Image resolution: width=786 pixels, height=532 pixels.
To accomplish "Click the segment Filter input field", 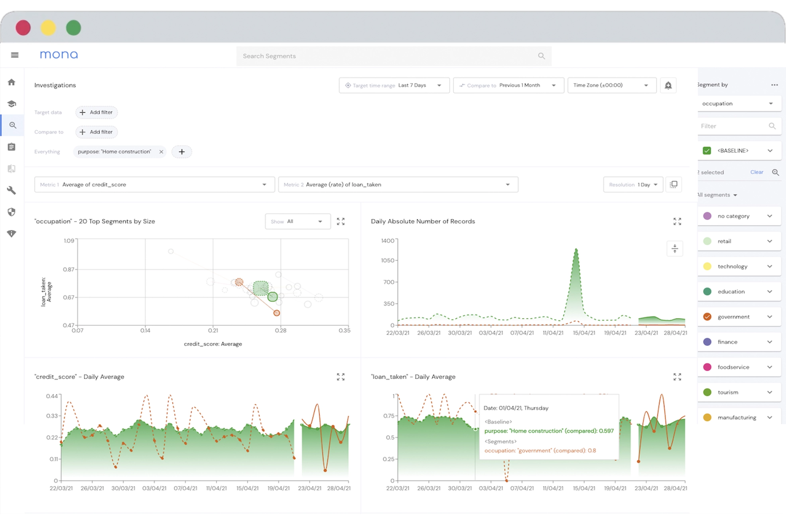I will [x=739, y=126].
